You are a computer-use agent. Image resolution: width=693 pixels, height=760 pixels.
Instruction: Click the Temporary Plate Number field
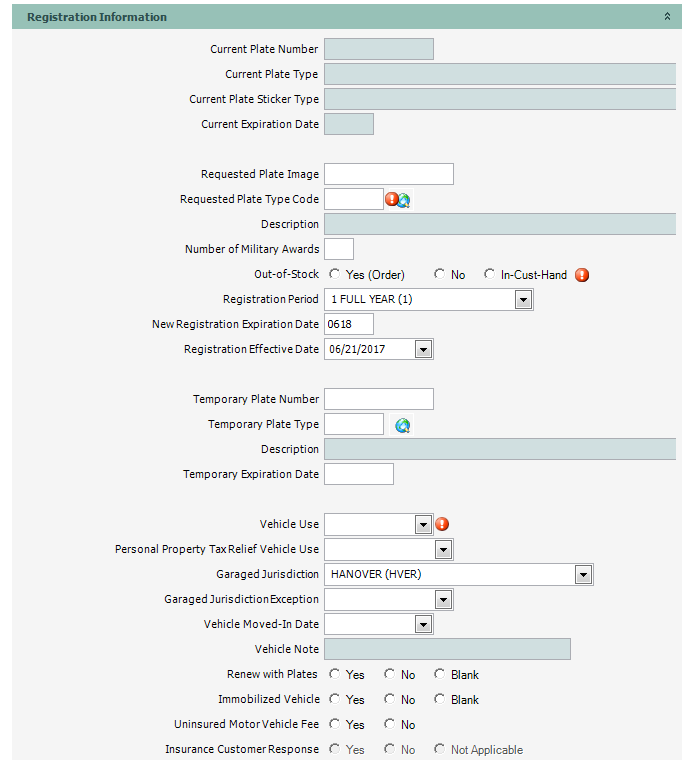coord(379,399)
